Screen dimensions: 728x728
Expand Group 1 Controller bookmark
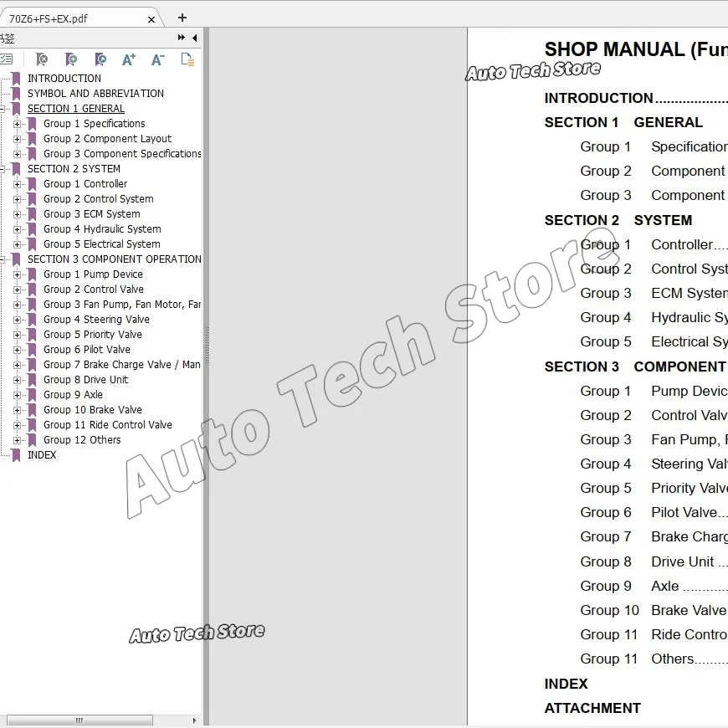(x=18, y=184)
